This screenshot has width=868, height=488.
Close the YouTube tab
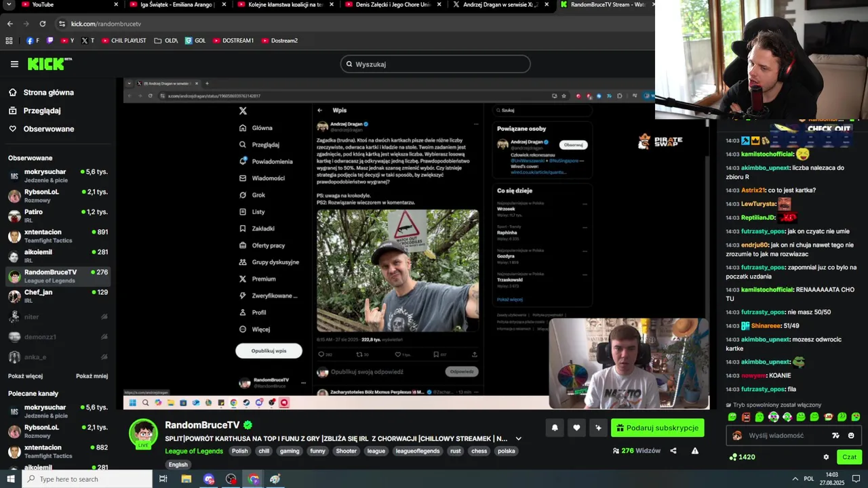tap(116, 5)
